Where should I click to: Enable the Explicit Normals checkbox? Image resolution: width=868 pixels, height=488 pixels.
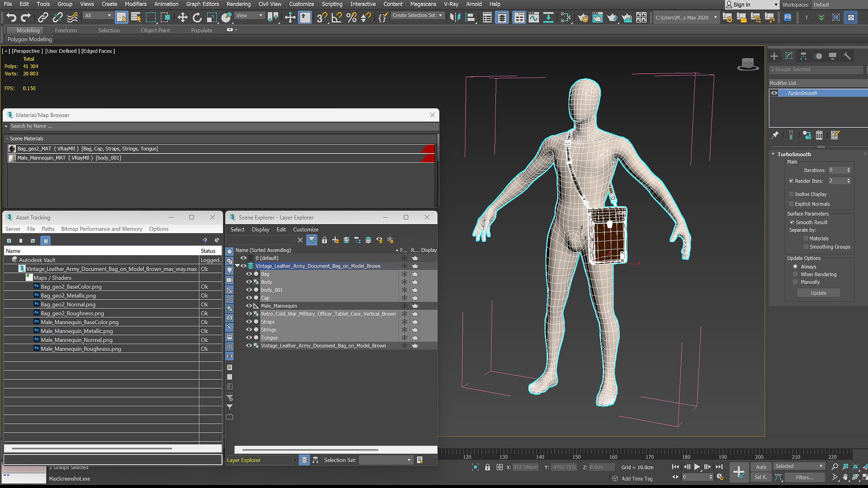click(x=791, y=204)
